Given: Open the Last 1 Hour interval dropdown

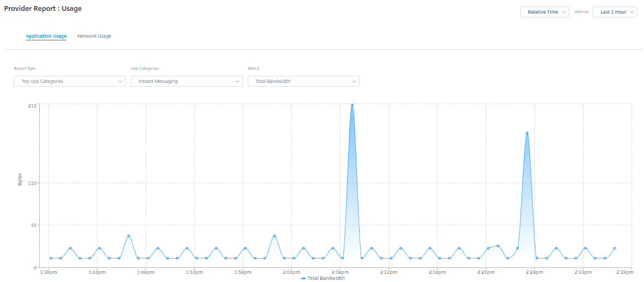Looking at the screenshot, I should (615, 12).
